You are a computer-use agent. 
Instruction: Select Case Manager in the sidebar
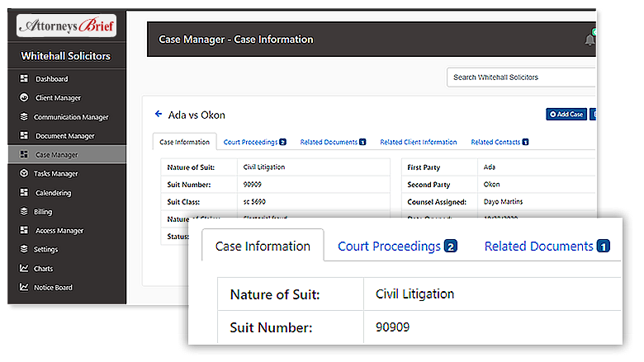pyautogui.click(x=56, y=155)
